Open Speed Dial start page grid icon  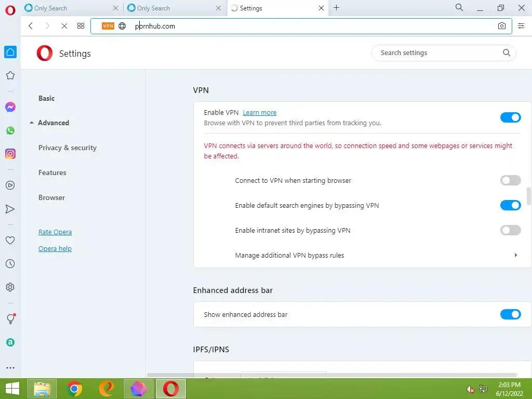[x=81, y=26]
